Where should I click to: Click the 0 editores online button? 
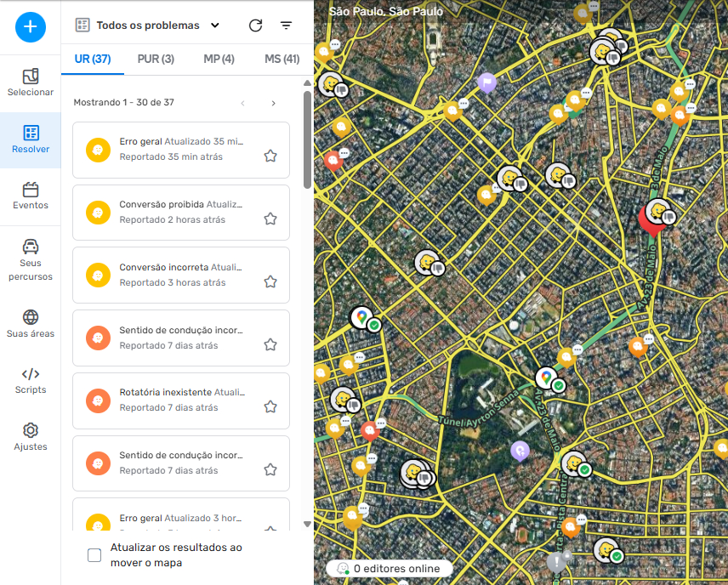(389, 568)
